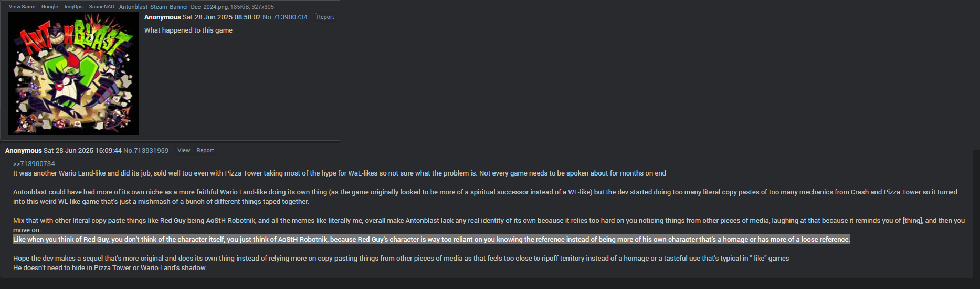Click the paragraph starting "It was another Wario Land-like"
Screen dimensions: 980x289
[x=340, y=173]
